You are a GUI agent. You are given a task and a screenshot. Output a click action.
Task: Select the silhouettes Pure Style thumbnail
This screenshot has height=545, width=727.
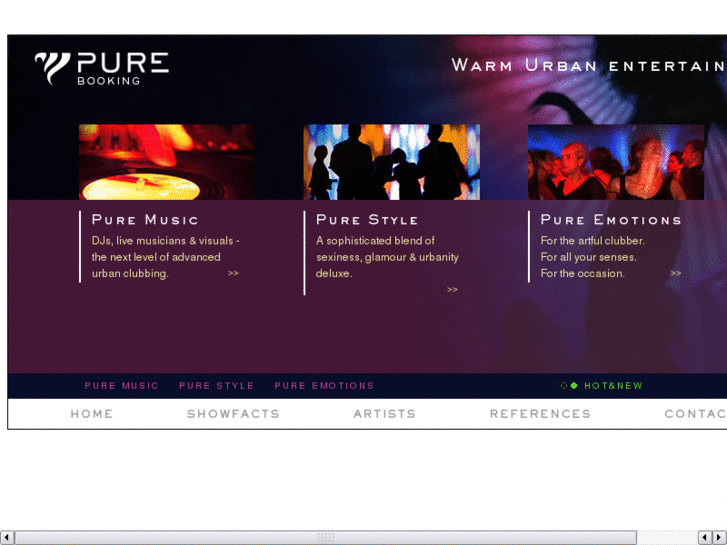392,162
